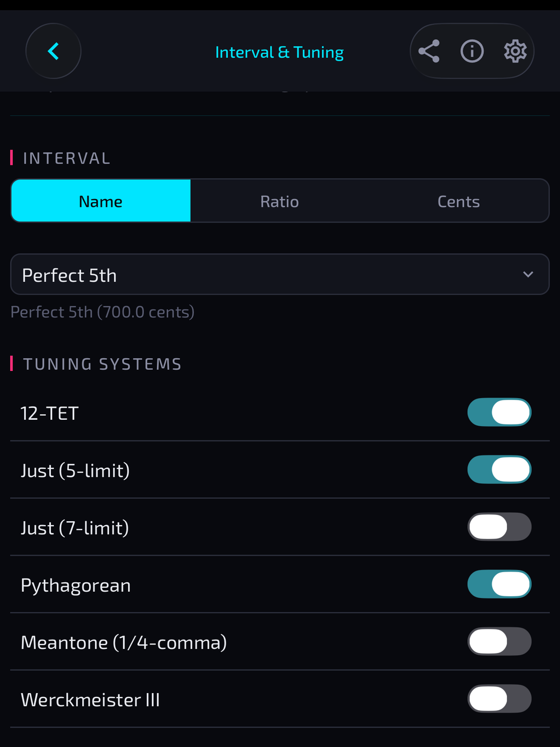This screenshot has width=560, height=747.
Task: Turn on Werckmeister III tuning
Action: (x=499, y=699)
